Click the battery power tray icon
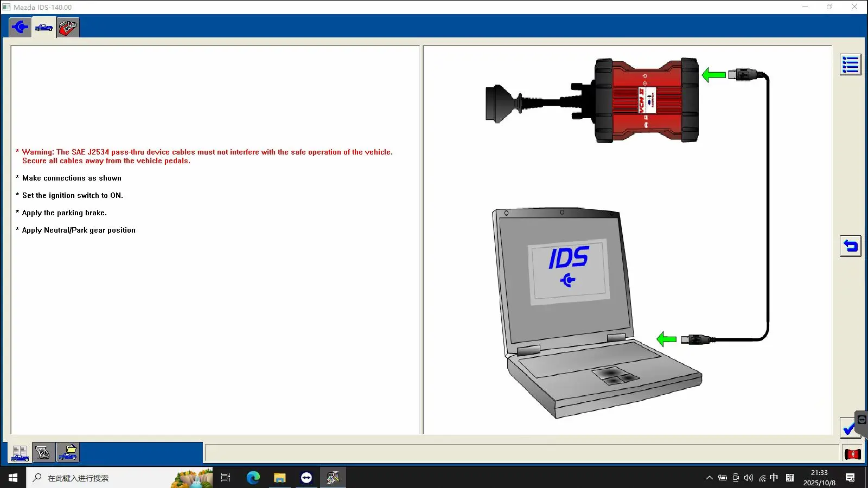Screen dimensions: 868x488 (723, 478)
